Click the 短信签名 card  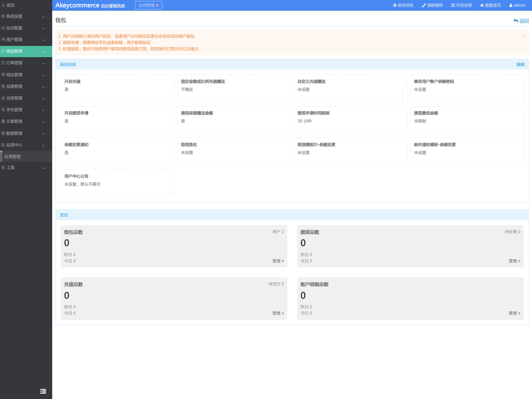(x=234, y=152)
